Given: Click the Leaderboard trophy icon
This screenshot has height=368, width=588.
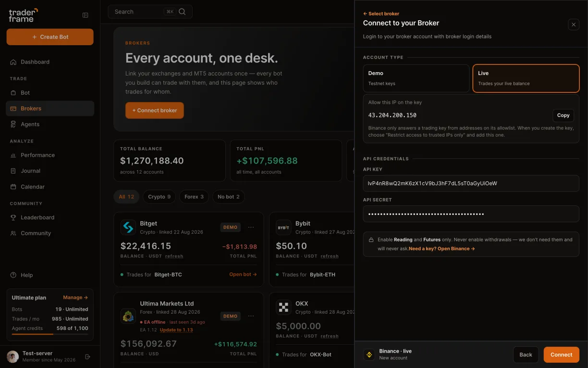Looking at the screenshot, I should point(13,217).
